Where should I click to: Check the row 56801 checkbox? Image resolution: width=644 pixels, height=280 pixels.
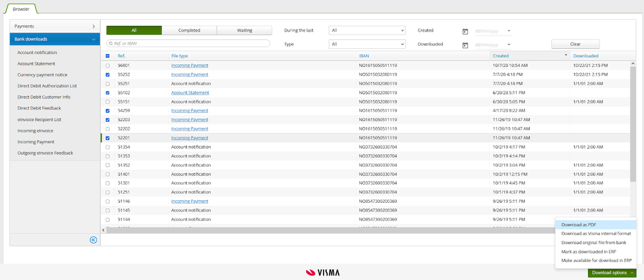[108, 66]
